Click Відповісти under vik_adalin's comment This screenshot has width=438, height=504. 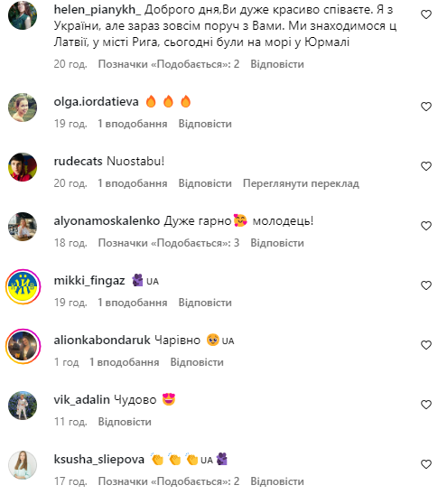pyautogui.click(x=125, y=422)
